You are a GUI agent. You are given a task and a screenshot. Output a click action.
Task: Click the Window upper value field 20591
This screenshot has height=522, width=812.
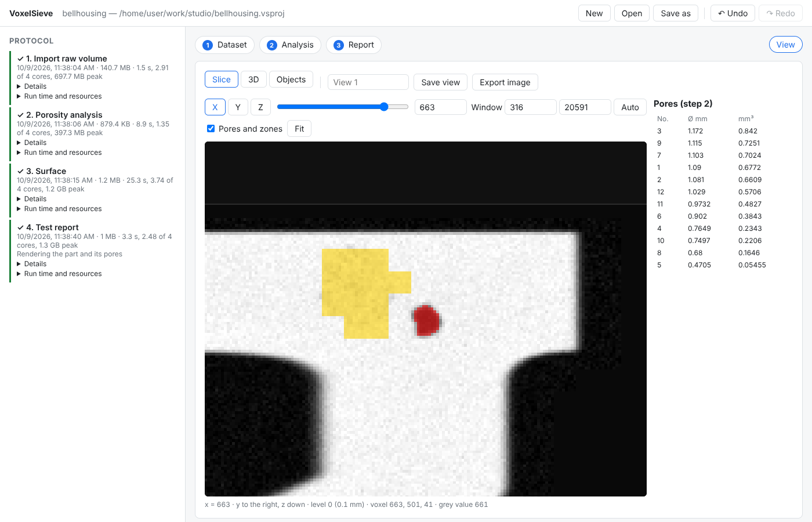pyautogui.click(x=585, y=107)
